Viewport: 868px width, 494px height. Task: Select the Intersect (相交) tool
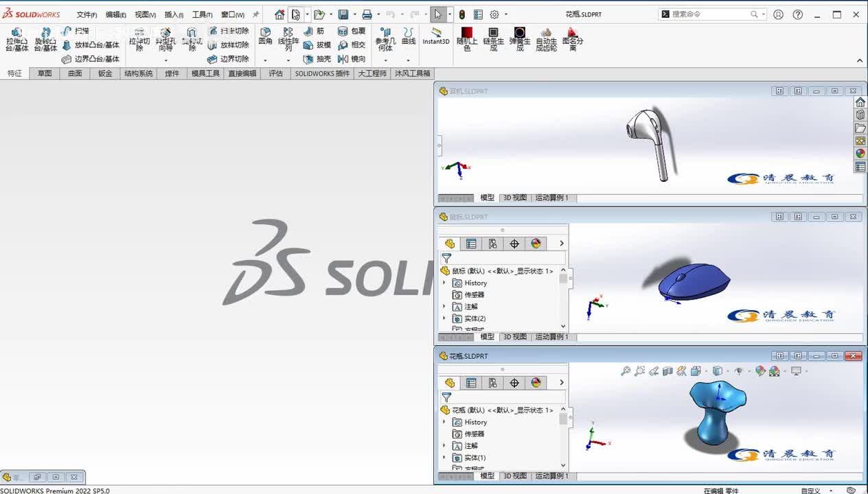click(352, 45)
